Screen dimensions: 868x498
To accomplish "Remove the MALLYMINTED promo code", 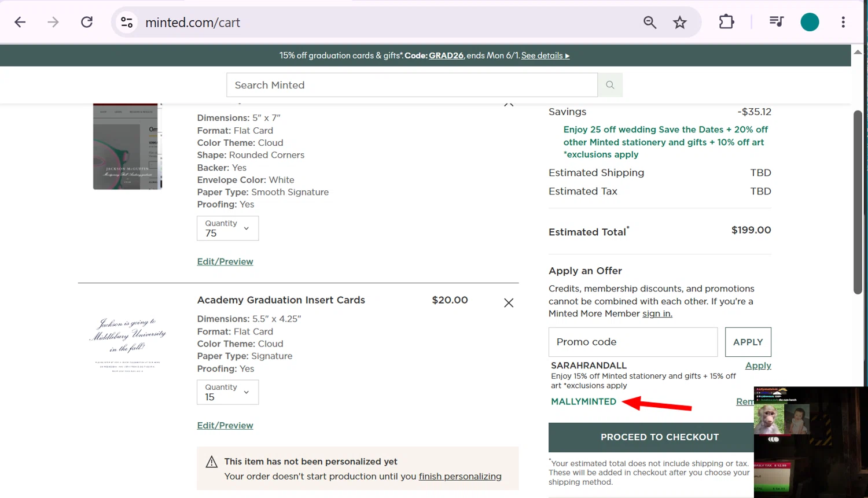I will click(x=745, y=401).
